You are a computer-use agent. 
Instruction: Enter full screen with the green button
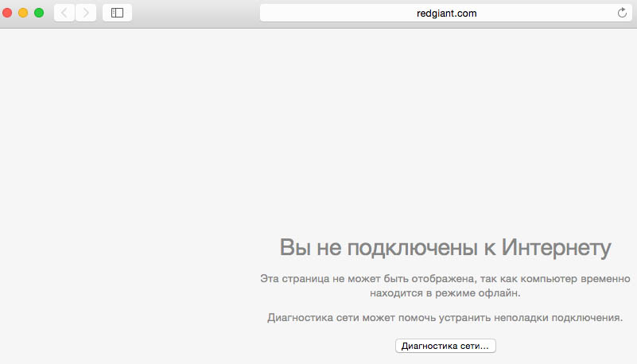(x=39, y=13)
